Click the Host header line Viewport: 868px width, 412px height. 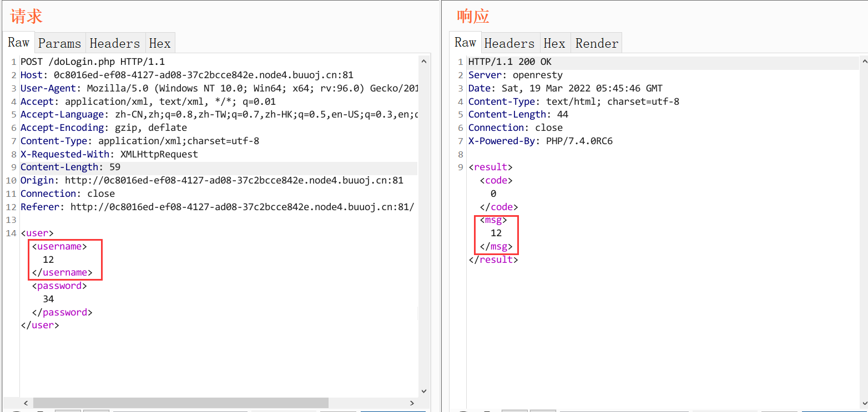click(x=187, y=75)
